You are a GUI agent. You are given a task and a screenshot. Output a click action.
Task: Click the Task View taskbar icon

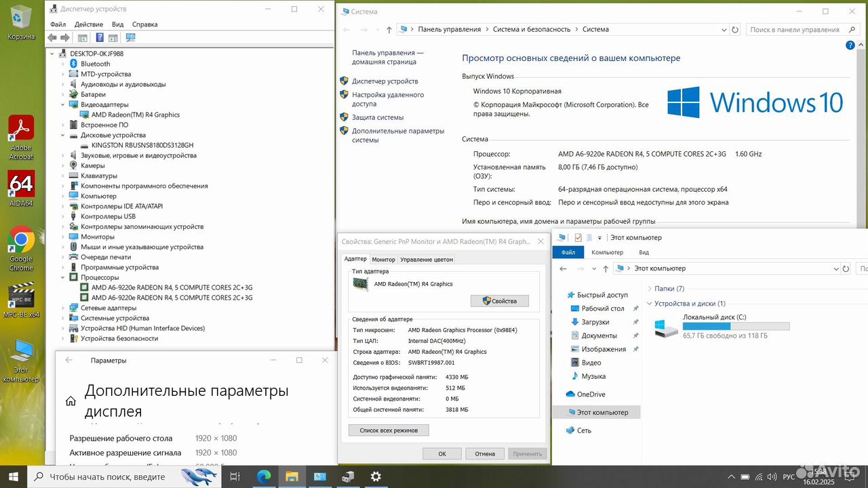(x=235, y=476)
